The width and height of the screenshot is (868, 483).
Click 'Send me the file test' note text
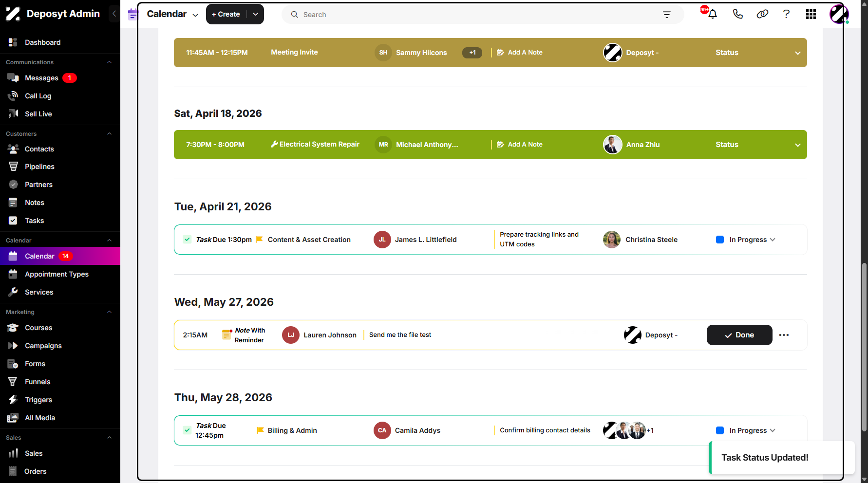tap(400, 334)
